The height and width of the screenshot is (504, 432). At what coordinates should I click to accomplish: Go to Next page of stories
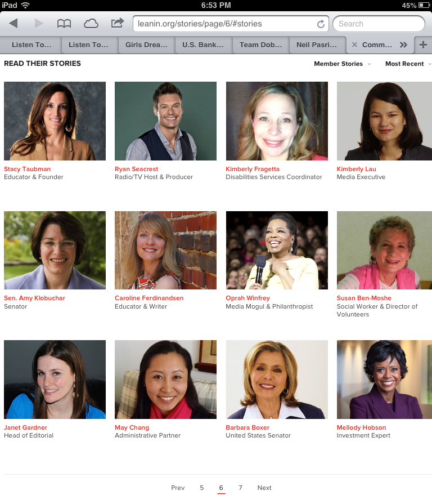[264, 488]
